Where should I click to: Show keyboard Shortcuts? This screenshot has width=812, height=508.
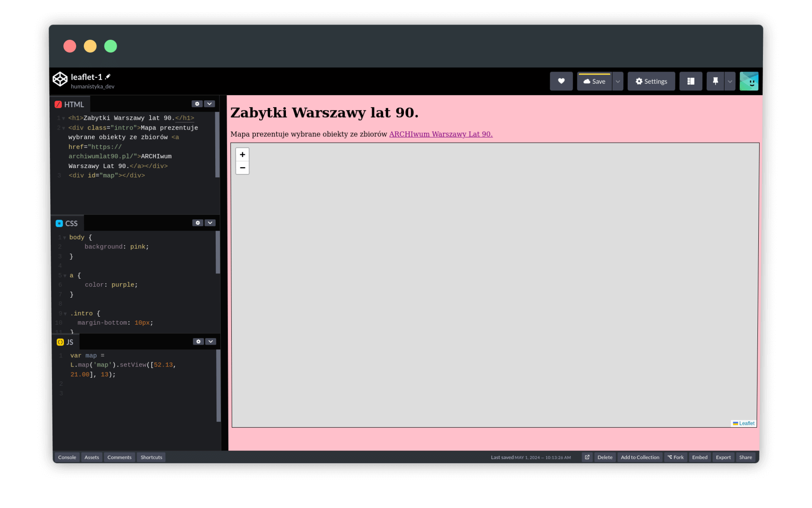pyautogui.click(x=151, y=457)
